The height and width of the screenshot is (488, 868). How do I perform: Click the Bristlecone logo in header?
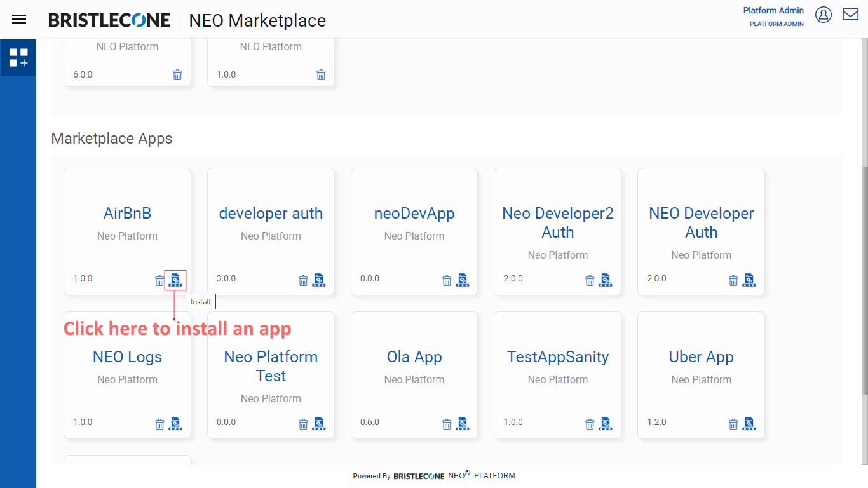click(109, 20)
